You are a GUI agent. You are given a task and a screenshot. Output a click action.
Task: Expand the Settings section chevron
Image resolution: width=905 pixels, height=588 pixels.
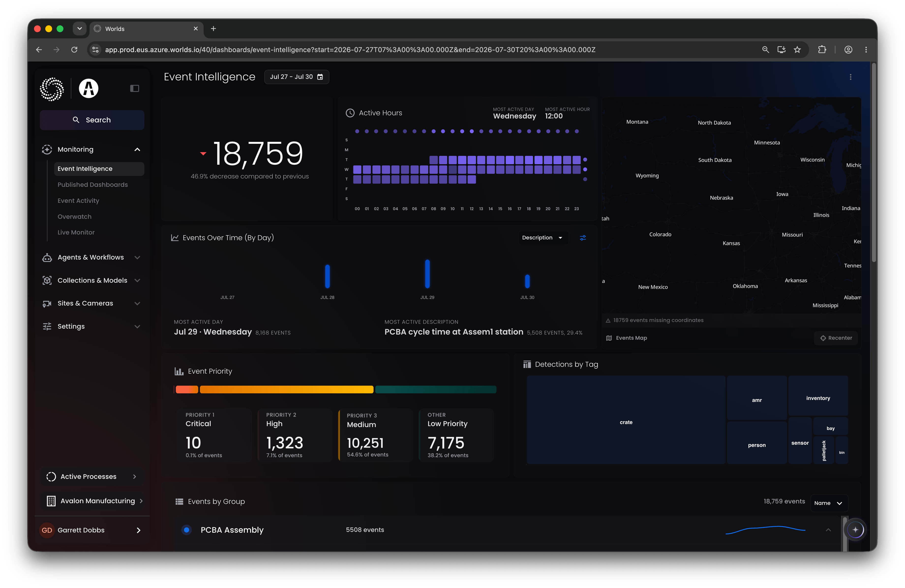(x=137, y=326)
